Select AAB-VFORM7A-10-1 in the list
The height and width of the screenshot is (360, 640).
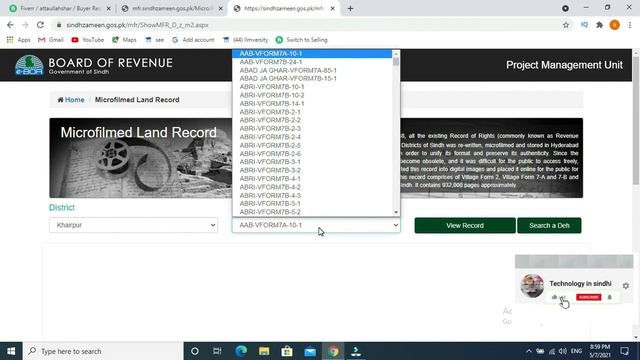pyautogui.click(x=312, y=53)
